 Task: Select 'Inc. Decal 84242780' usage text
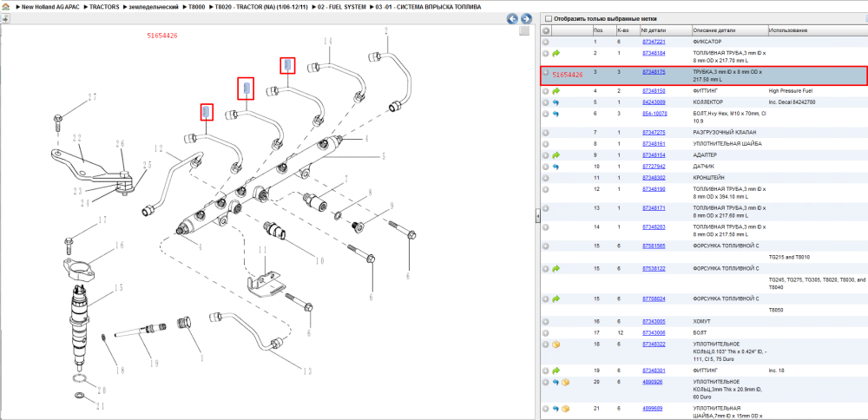coord(792,102)
